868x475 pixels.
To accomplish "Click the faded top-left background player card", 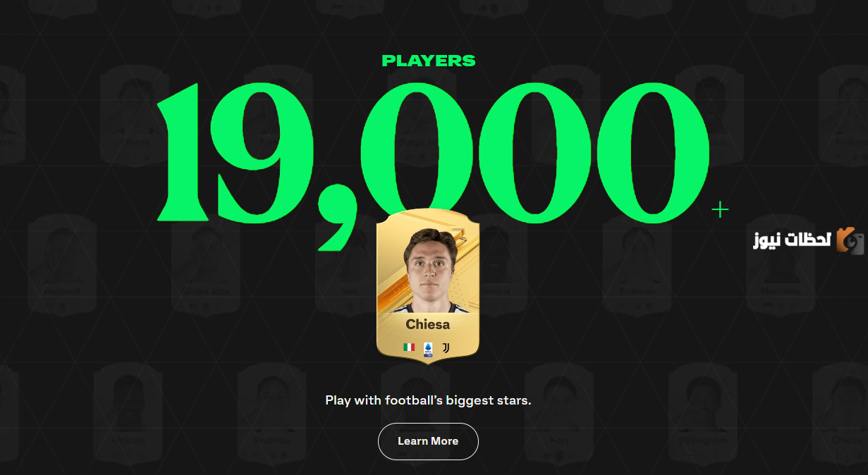I will (x=11, y=116).
